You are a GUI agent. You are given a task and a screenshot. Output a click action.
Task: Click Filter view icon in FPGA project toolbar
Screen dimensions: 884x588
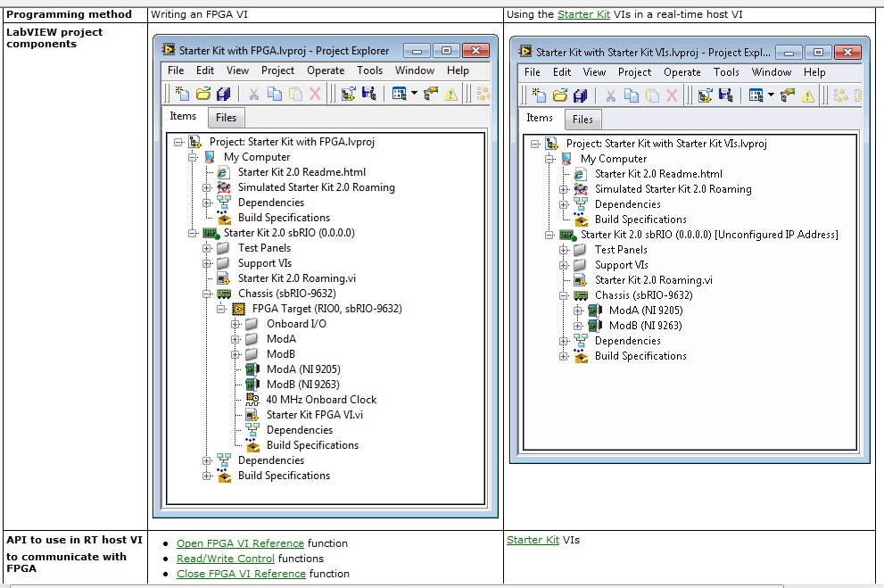pyautogui.click(x=400, y=94)
